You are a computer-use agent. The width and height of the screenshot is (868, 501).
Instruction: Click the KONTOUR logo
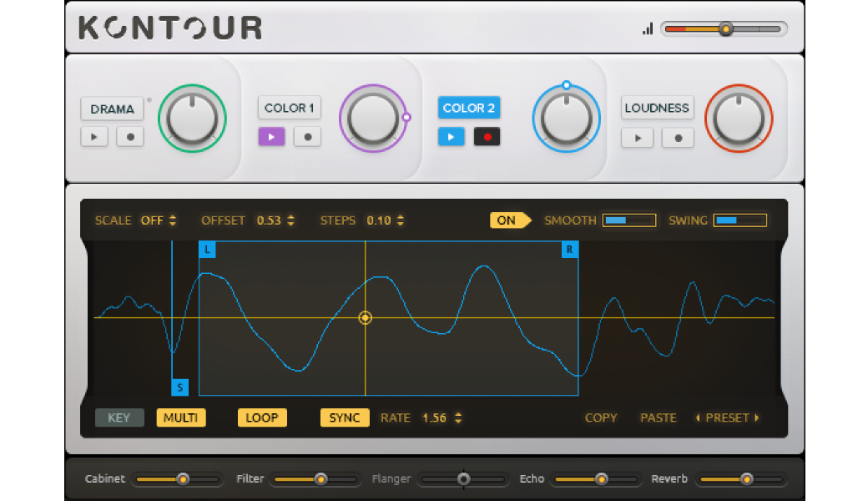click(x=170, y=28)
